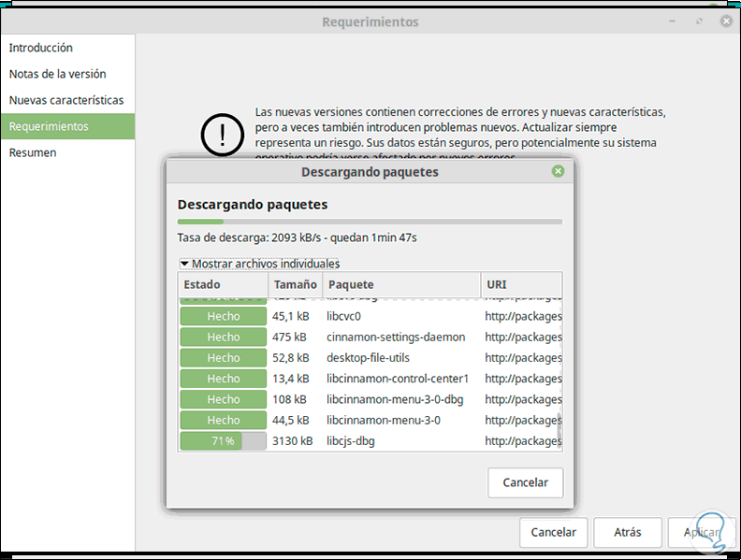Click the 71% progress bar for libcjs-dbg
The image size is (741, 560).
[x=223, y=441]
